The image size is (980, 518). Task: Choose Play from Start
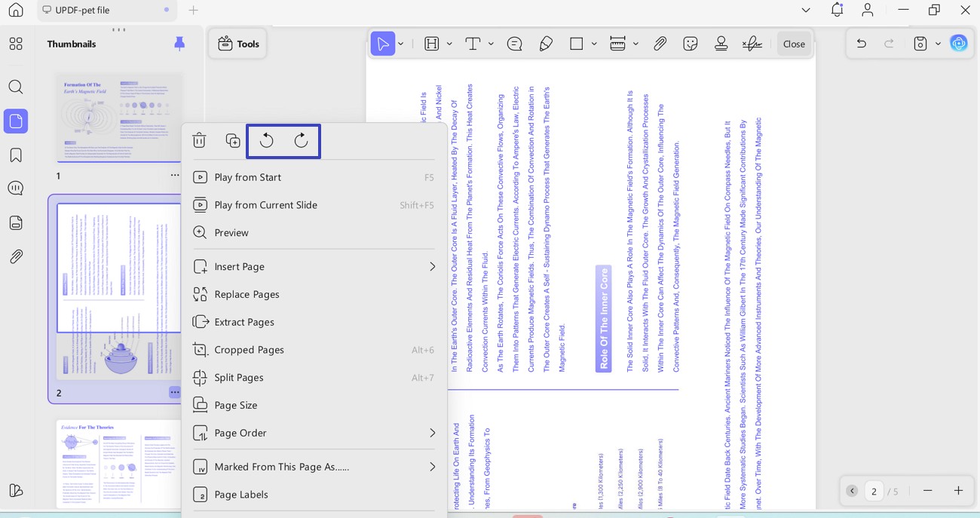314,177
